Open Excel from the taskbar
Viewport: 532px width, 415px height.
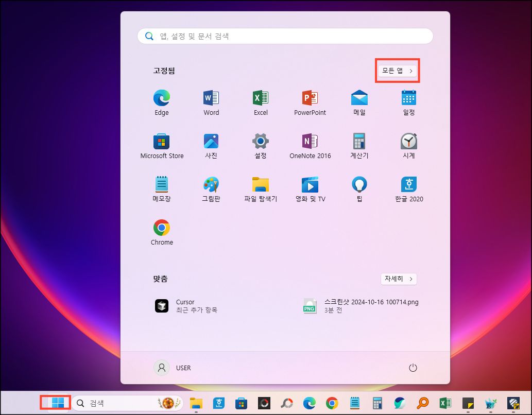[x=445, y=403]
